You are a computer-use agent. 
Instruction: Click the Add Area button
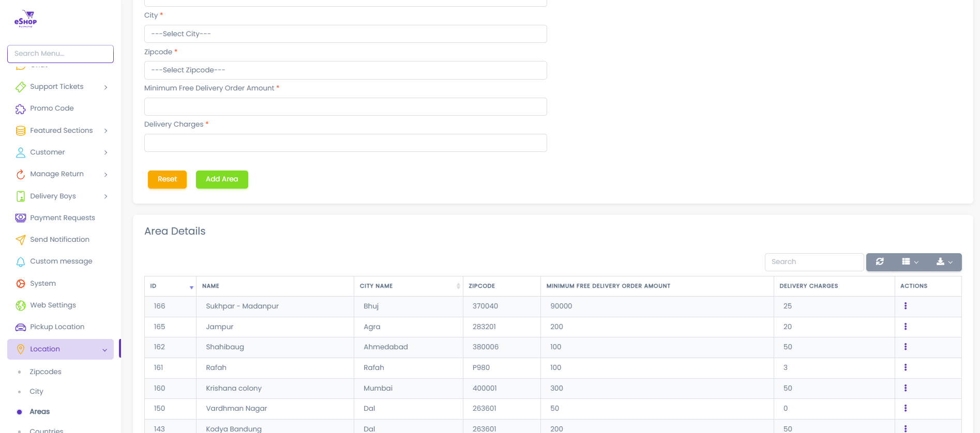[222, 179]
